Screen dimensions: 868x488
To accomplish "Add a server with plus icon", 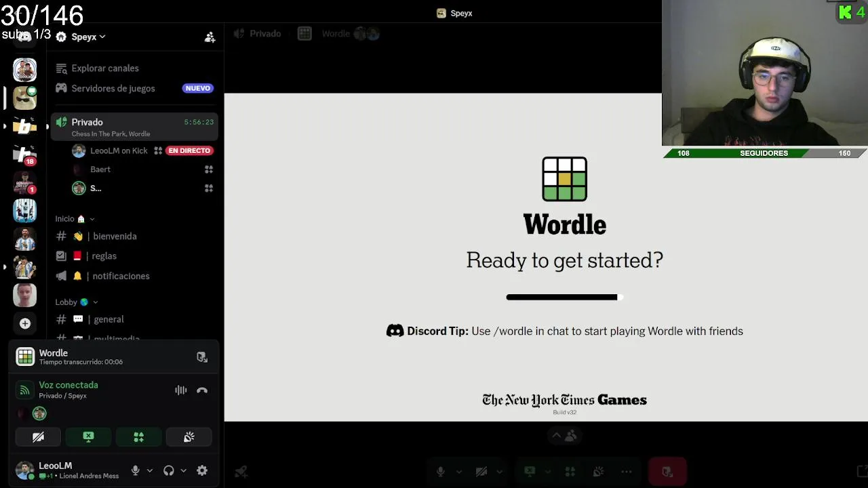I will 25,323.
